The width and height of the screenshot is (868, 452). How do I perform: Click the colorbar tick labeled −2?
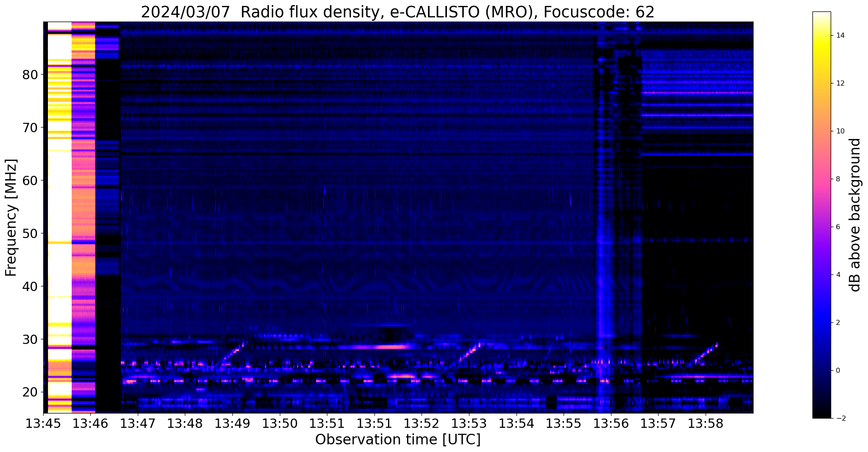coord(839,418)
